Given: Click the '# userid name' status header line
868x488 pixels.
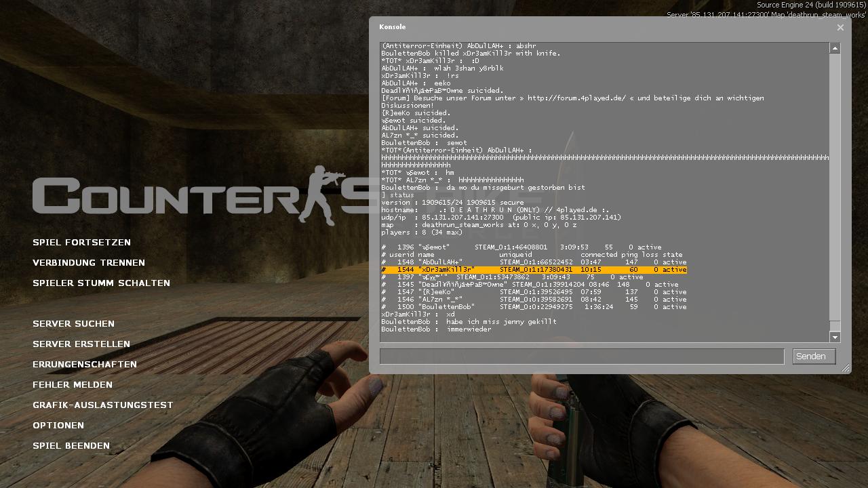Looking at the screenshot, I should coord(532,255).
